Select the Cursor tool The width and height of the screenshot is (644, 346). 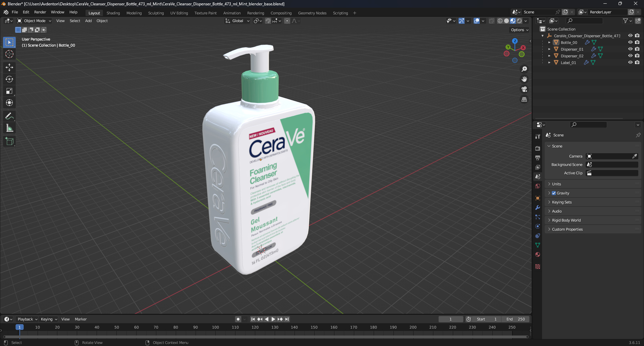9,54
